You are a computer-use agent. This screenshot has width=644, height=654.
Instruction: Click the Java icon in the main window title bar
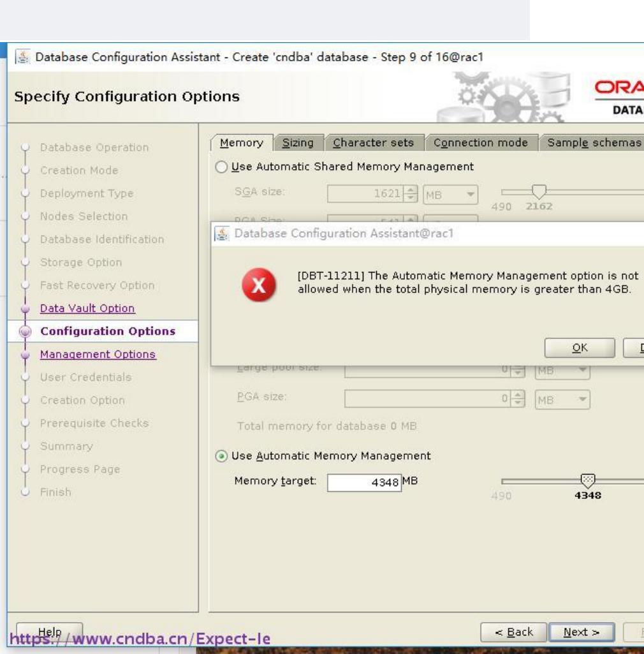(x=22, y=57)
